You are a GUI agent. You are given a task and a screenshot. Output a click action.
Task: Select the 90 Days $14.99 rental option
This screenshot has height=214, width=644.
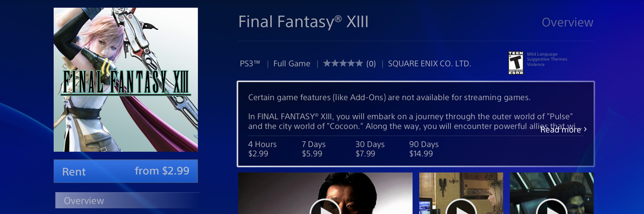click(x=424, y=149)
